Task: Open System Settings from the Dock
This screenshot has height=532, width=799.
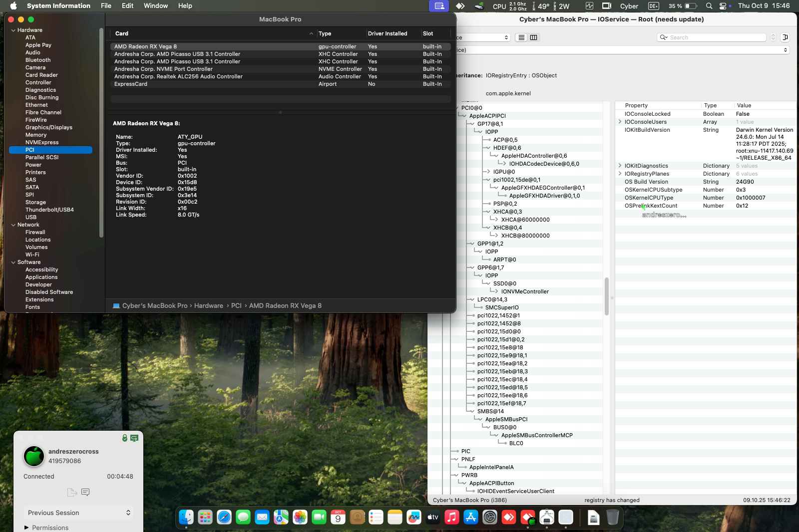Action: tap(490, 518)
